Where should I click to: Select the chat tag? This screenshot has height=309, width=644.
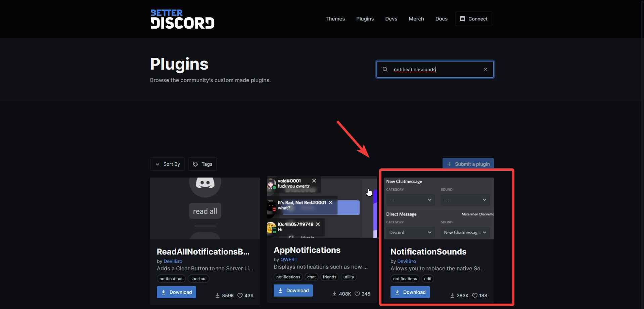pyautogui.click(x=312, y=277)
